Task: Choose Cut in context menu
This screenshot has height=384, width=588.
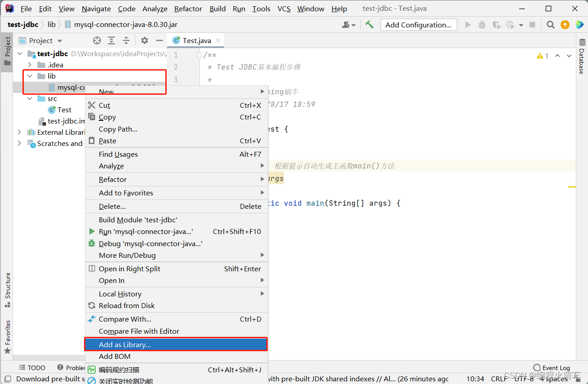Action: point(176,105)
